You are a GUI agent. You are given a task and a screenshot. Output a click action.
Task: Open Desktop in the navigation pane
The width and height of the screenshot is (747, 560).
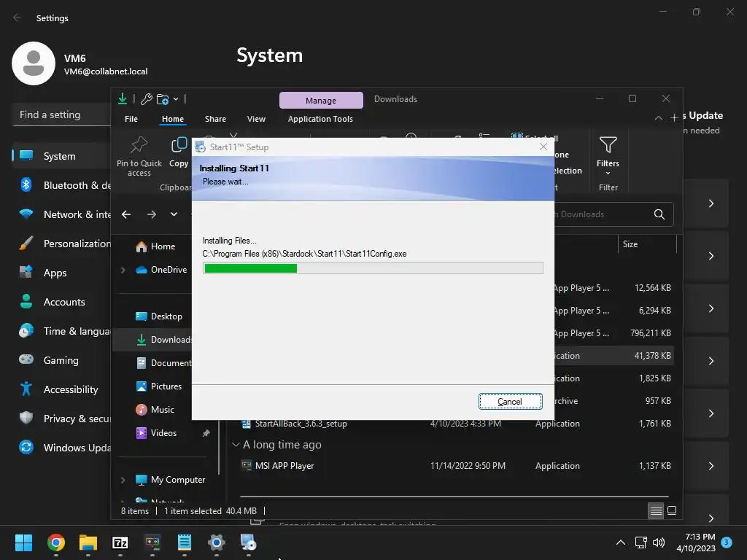point(166,316)
